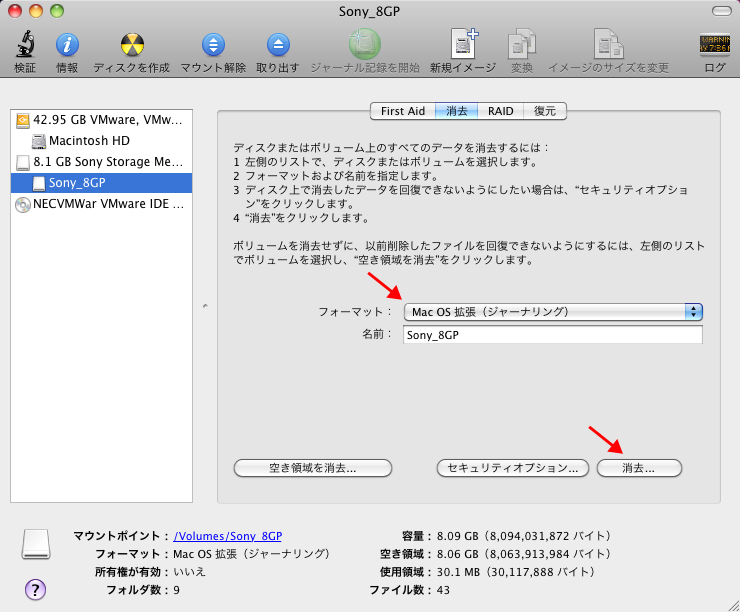The height and width of the screenshot is (612, 740).
Task: Select the 42.95 GB VMware disk
Action: 101,120
